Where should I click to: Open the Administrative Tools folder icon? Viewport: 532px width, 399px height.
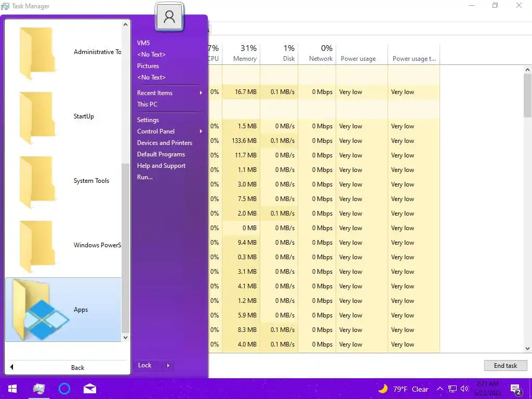click(37, 52)
